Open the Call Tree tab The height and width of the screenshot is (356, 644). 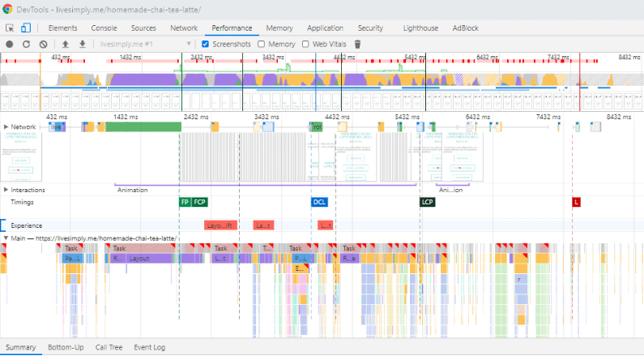tap(109, 347)
